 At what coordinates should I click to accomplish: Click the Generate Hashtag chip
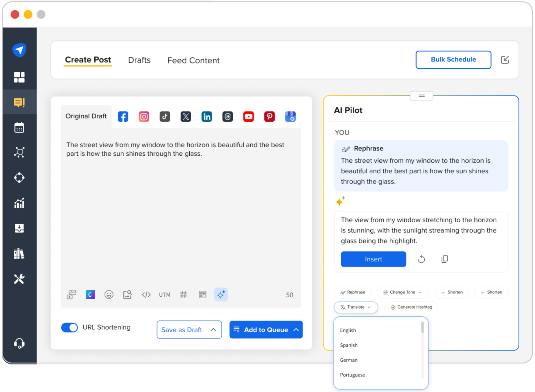tap(411, 307)
